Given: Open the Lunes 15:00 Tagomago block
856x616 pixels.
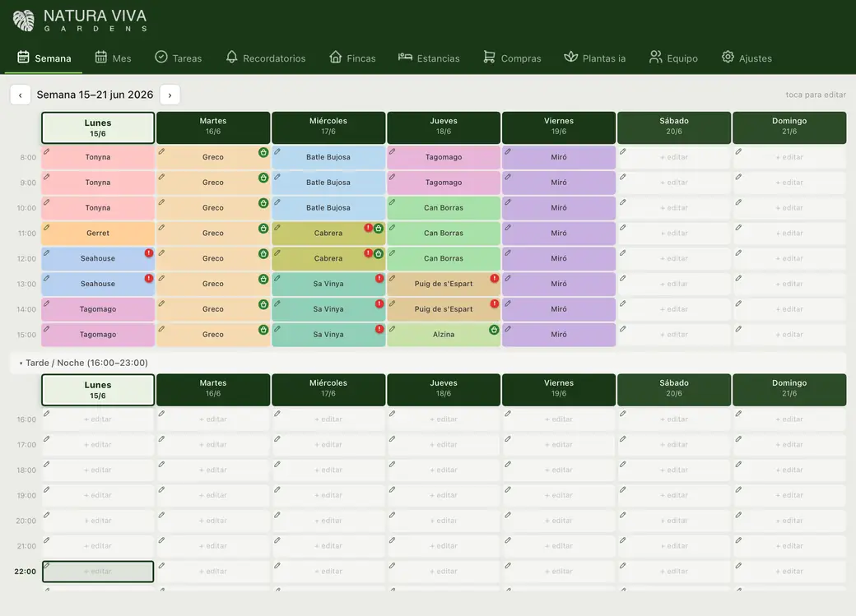Looking at the screenshot, I should click(98, 335).
